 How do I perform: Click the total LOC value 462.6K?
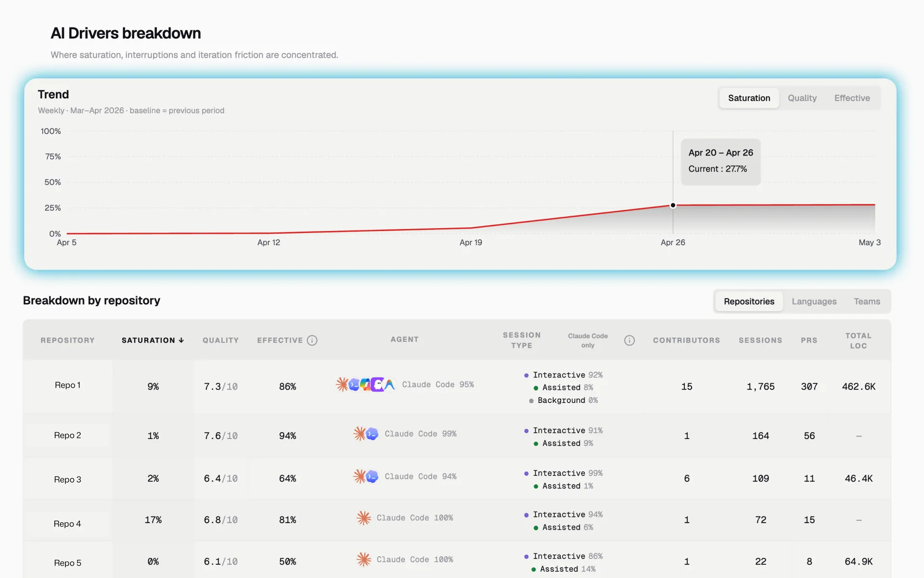click(x=859, y=386)
